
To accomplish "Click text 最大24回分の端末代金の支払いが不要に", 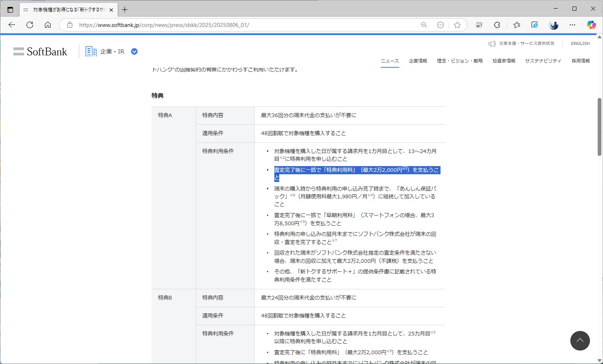I will [309, 298].
